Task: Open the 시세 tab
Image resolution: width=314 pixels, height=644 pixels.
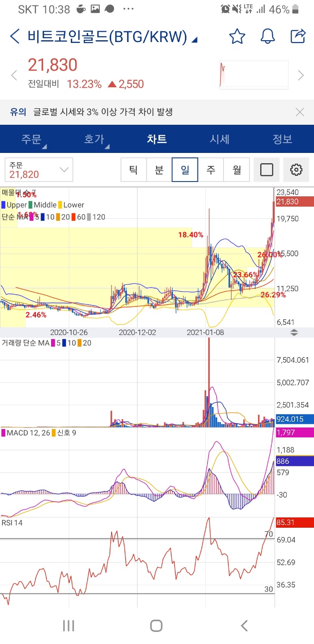Action: (x=219, y=139)
